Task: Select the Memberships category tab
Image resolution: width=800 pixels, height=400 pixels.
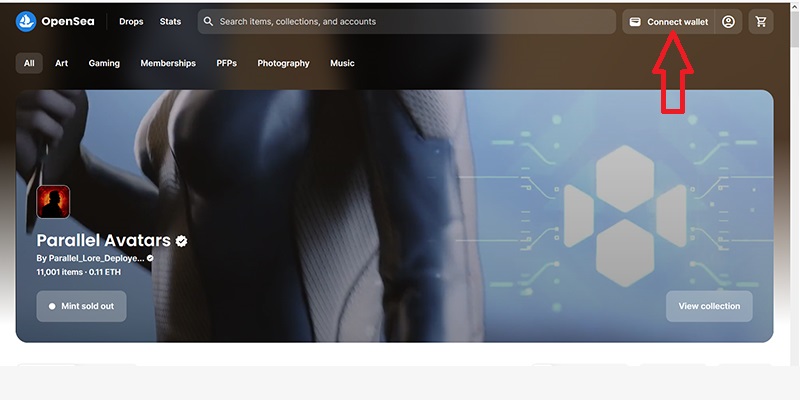Action: (x=168, y=63)
